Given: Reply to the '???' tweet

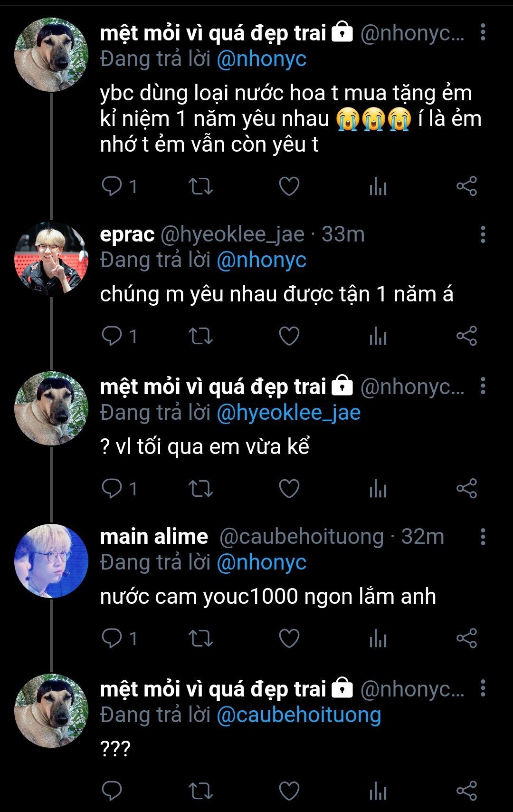Looking at the screenshot, I should (112, 791).
